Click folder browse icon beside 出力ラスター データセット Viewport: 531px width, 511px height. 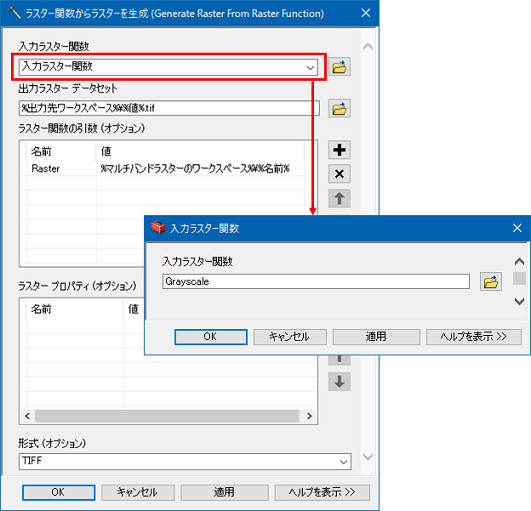[x=339, y=109]
